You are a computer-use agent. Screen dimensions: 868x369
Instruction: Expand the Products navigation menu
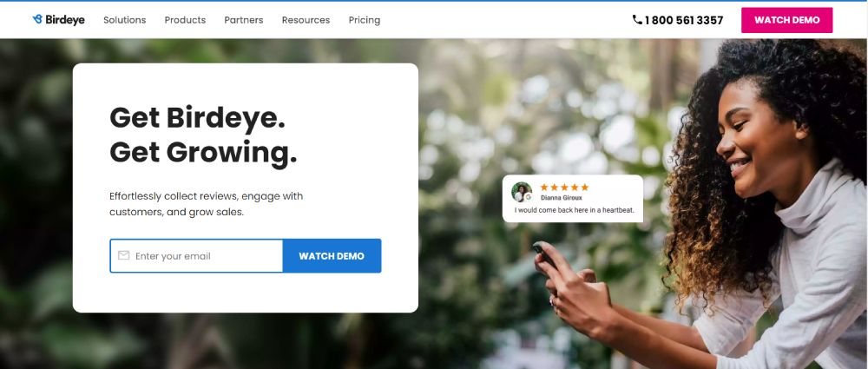(185, 20)
